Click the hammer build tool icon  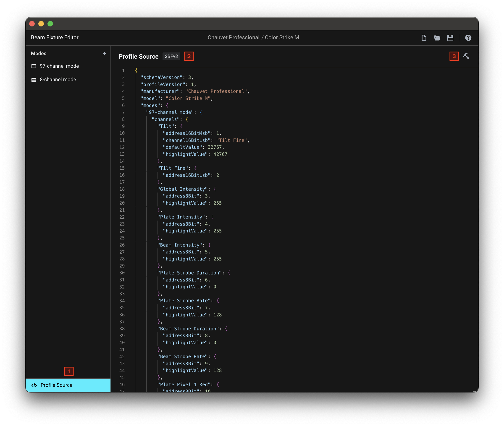coord(466,56)
